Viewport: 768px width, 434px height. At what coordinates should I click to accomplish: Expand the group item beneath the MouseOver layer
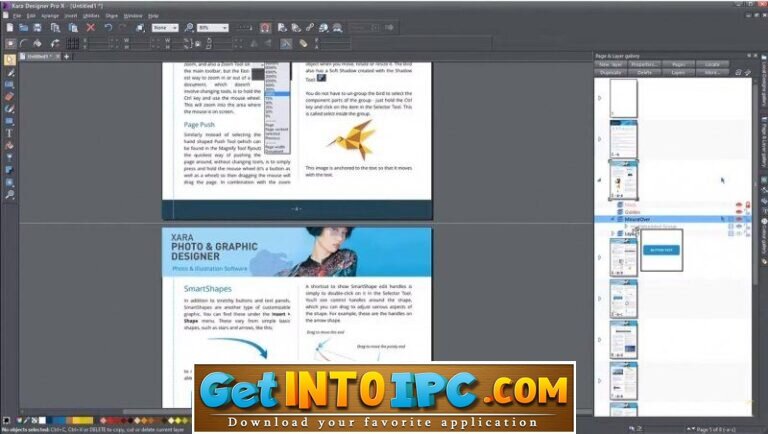pyautogui.click(x=626, y=226)
